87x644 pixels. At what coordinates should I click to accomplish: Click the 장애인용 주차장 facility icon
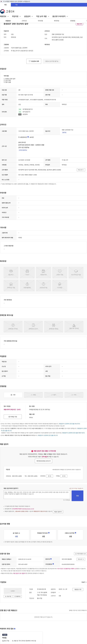click(13, 327)
